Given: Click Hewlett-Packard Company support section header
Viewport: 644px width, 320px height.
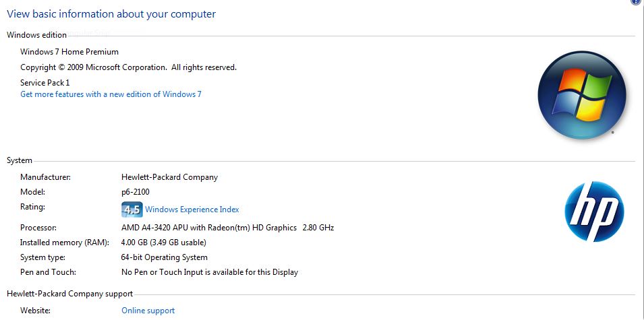Looking at the screenshot, I should click(70, 294).
